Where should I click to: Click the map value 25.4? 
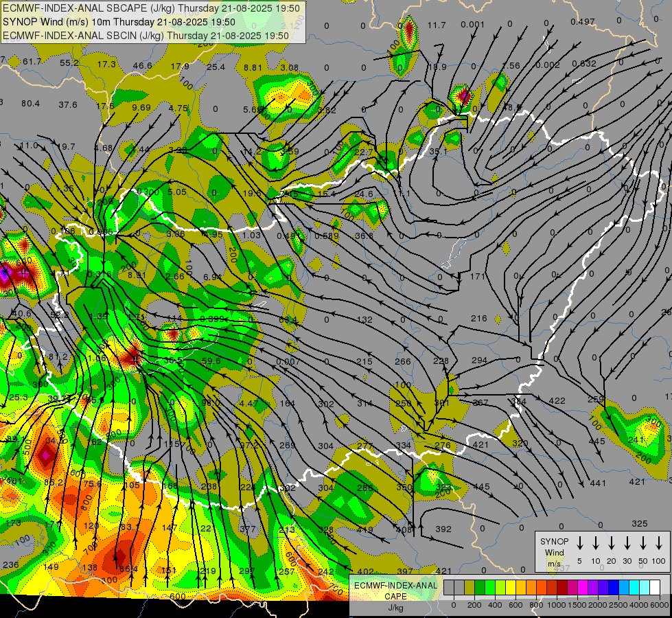[216, 67]
